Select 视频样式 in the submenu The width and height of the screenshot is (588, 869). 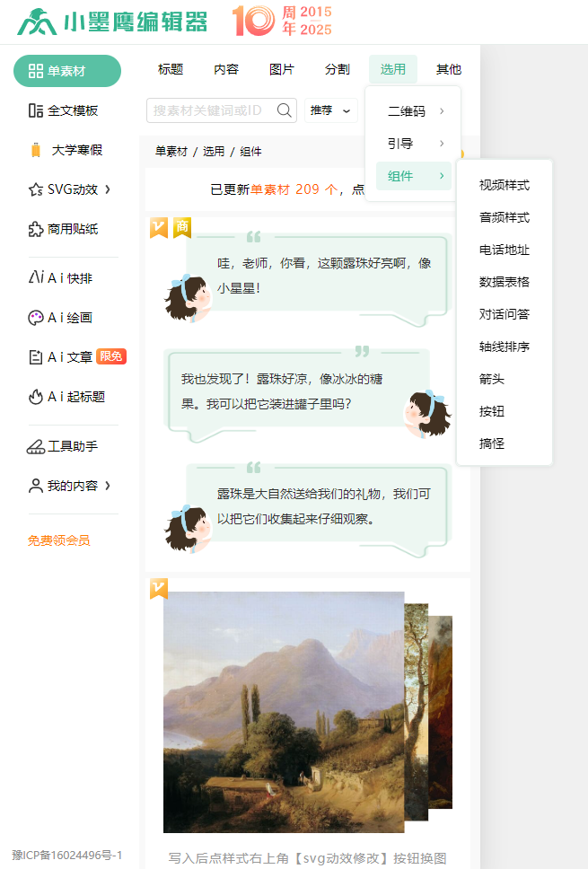coord(505,185)
